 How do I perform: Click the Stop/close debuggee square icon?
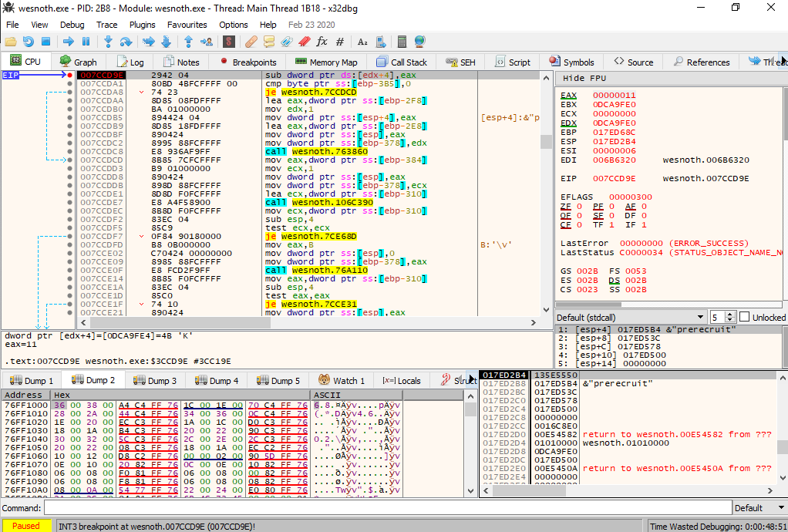tap(45, 42)
